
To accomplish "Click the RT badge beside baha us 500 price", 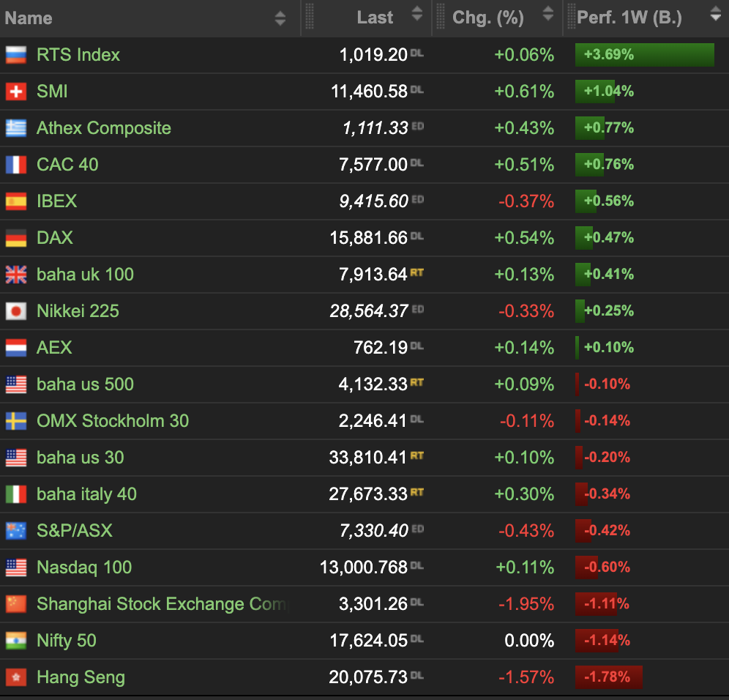I will 417,381.
